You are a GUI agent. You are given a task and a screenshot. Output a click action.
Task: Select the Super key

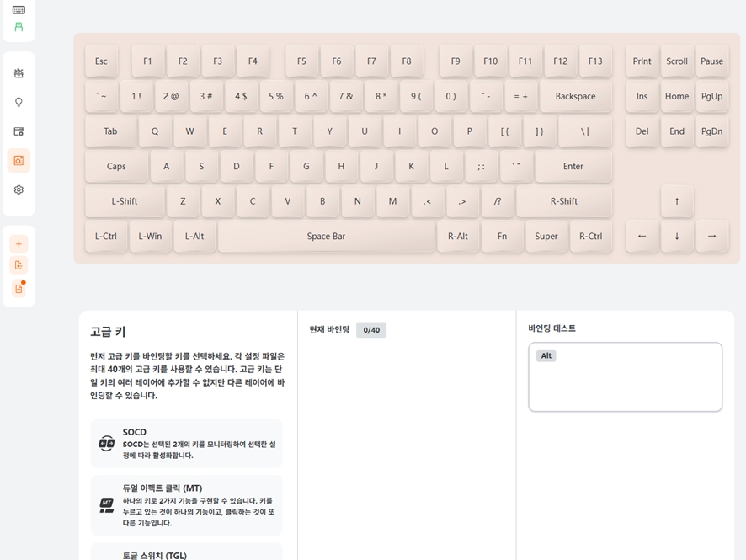pos(546,236)
